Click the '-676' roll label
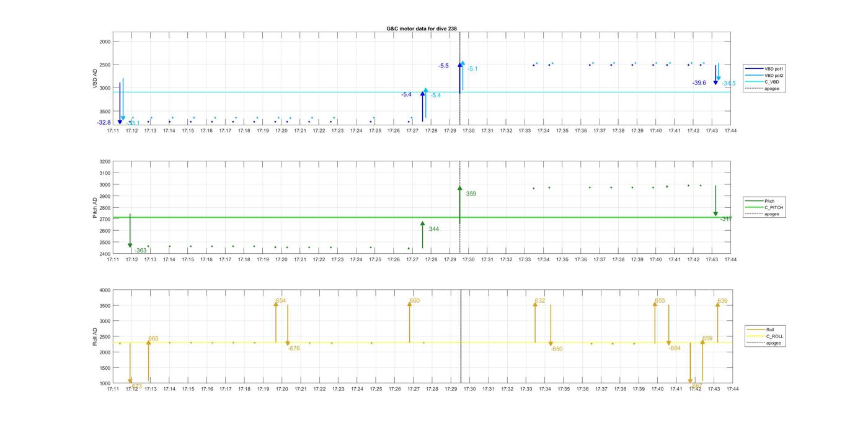This screenshot has height=430, width=868. click(294, 348)
